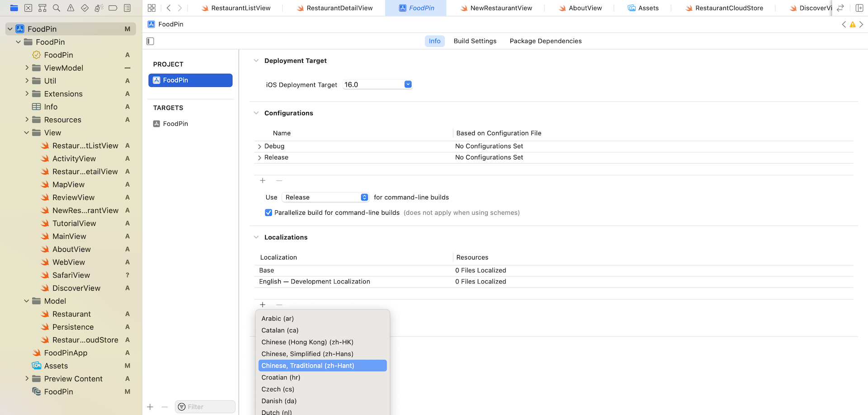Choose Chinese, Traditional (zh-Hant) from list
The image size is (868, 415).
tap(322, 366)
